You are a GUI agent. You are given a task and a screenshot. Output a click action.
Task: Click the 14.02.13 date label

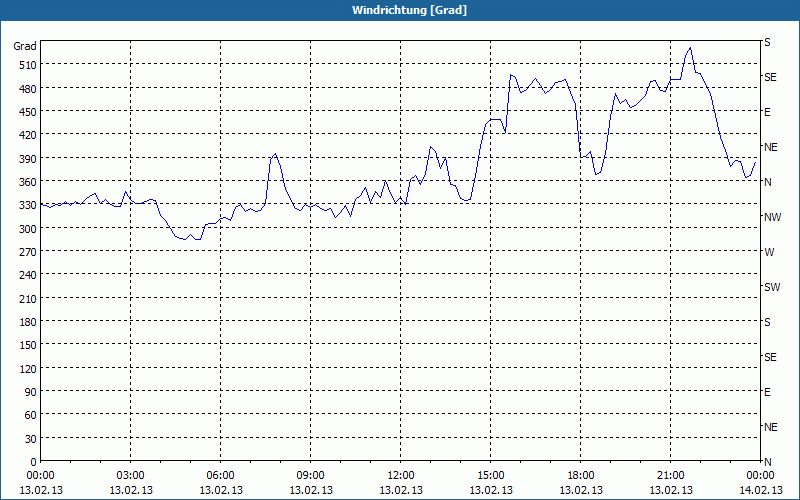coord(761,490)
